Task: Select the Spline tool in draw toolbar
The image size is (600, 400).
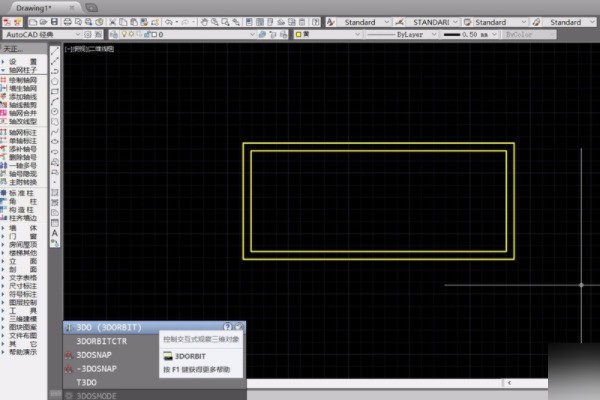Action: (55, 132)
